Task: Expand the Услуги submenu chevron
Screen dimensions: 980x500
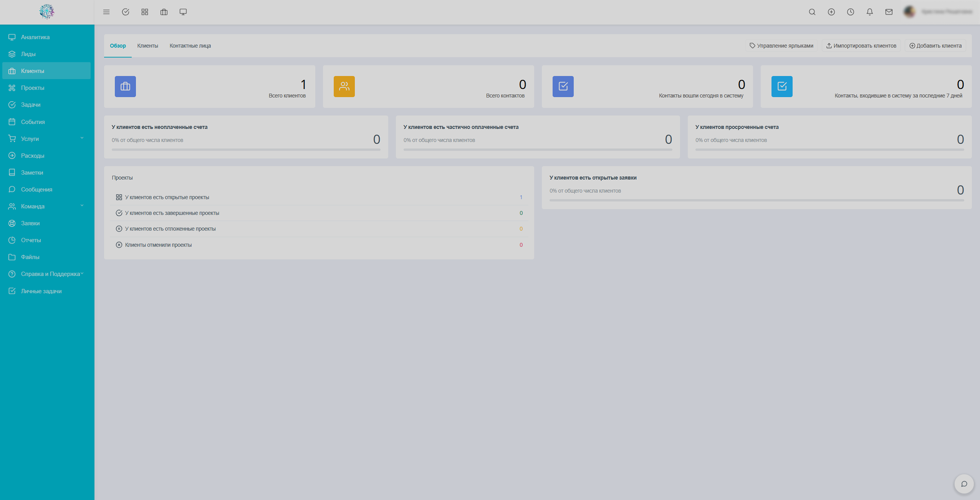Action: click(82, 138)
